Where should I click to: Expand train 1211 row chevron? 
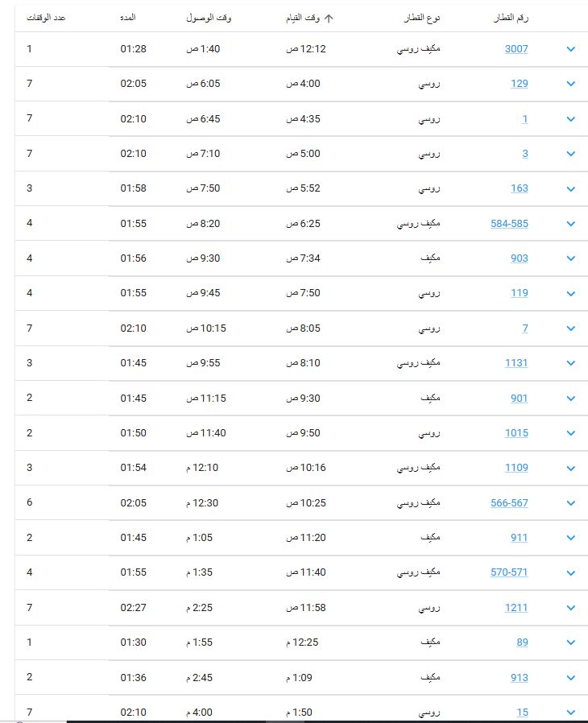571,608
